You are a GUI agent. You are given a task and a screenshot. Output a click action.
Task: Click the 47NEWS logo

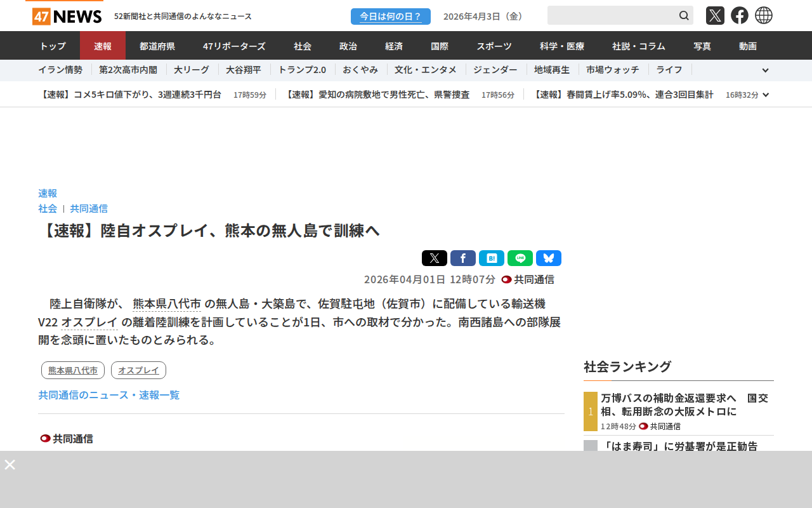point(67,16)
